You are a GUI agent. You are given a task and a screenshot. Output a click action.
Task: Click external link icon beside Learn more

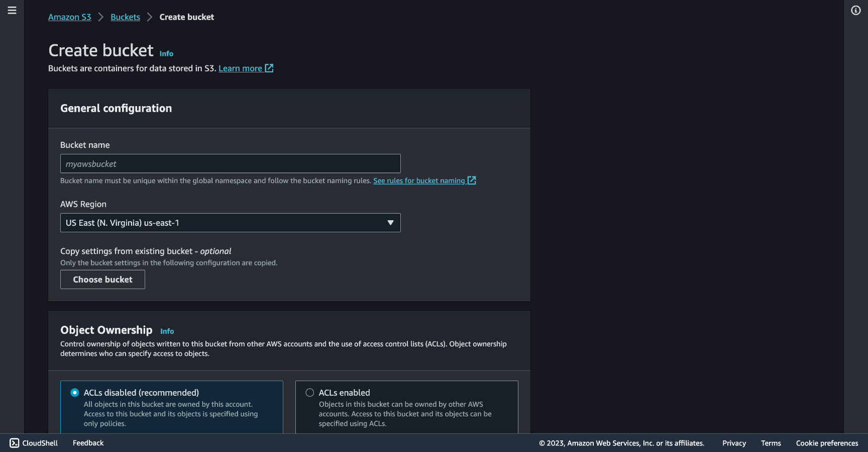click(x=269, y=68)
